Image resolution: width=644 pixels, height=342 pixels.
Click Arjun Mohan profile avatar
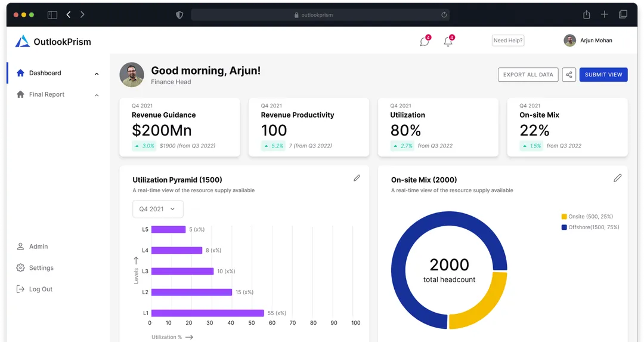569,41
